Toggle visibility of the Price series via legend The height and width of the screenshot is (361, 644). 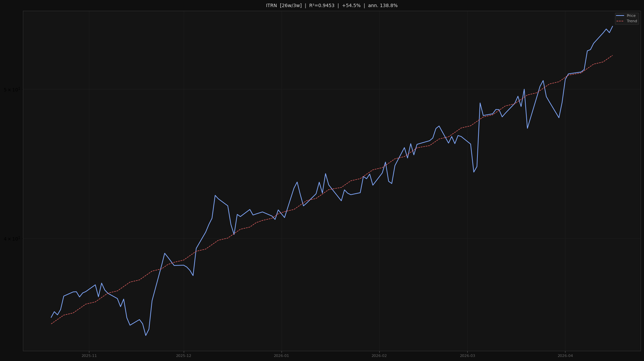point(629,16)
